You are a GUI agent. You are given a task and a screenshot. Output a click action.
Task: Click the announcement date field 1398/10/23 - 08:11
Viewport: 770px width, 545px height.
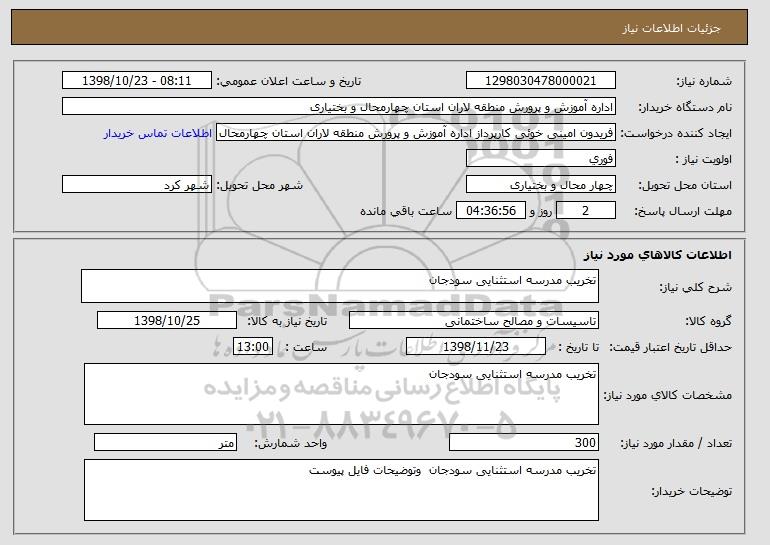(x=137, y=81)
